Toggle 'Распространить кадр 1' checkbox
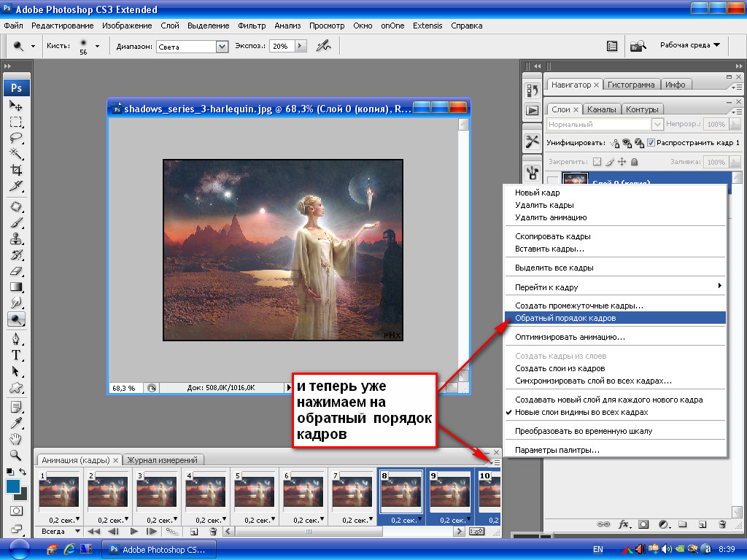Screen dimensions: 747x560 pyautogui.click(x=651, y=142)
